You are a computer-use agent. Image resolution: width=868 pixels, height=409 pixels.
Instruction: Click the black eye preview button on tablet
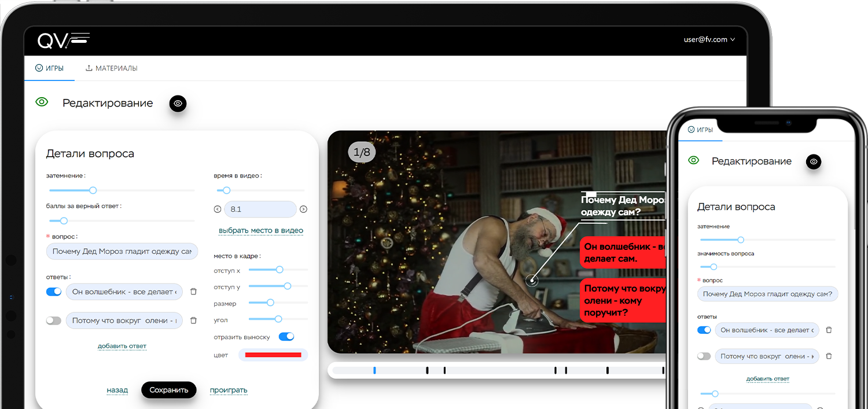point(178,104)
